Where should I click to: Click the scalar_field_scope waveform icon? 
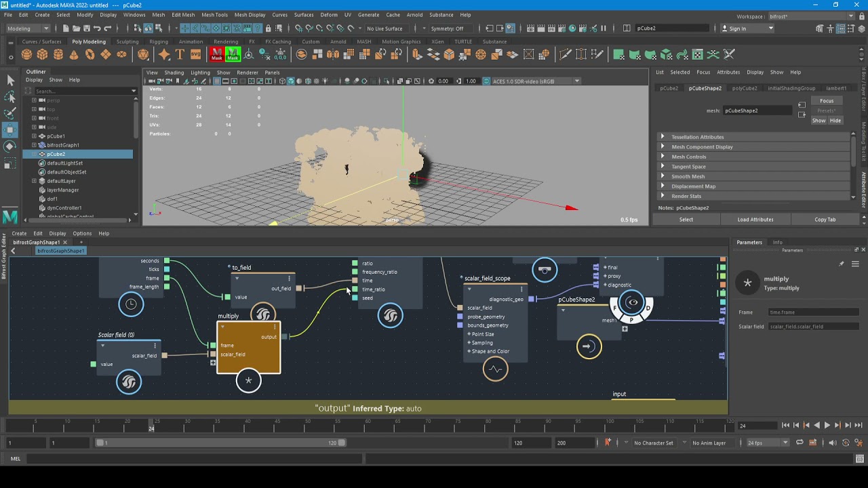coord(495,369)
